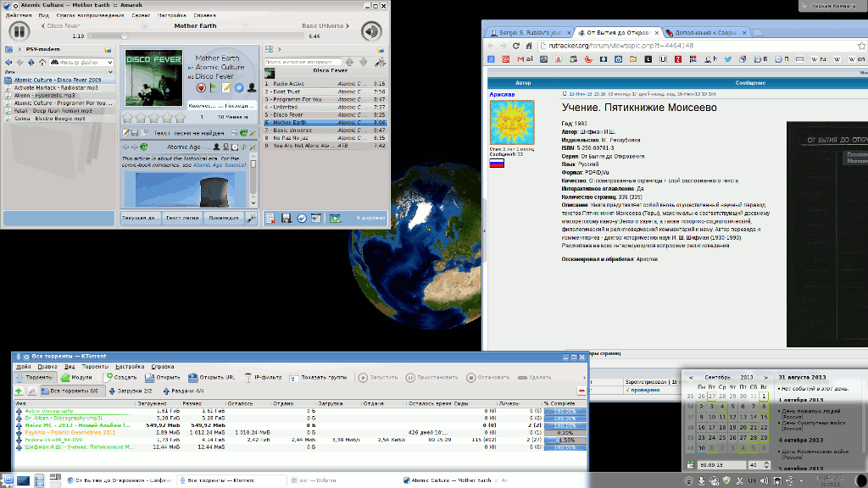Click the playlist search field in Amarok

point(303,62)
